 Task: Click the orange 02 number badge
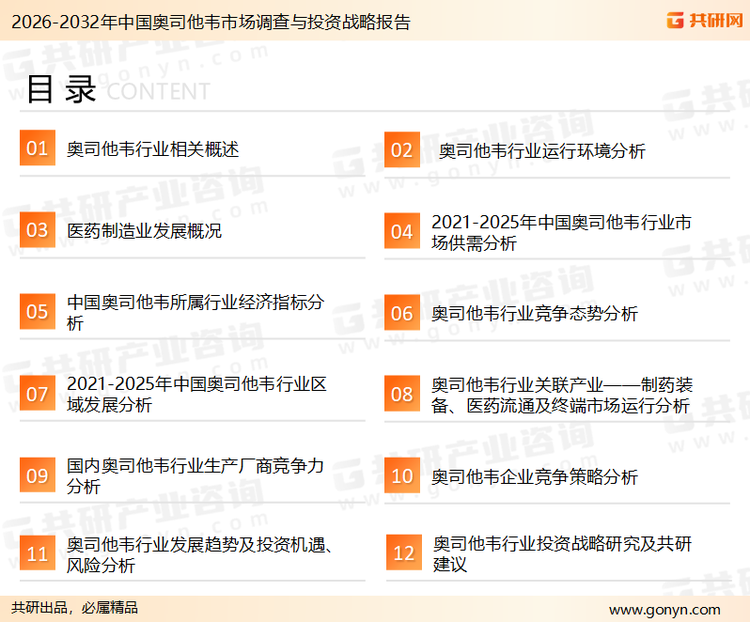tap(402, 150)
